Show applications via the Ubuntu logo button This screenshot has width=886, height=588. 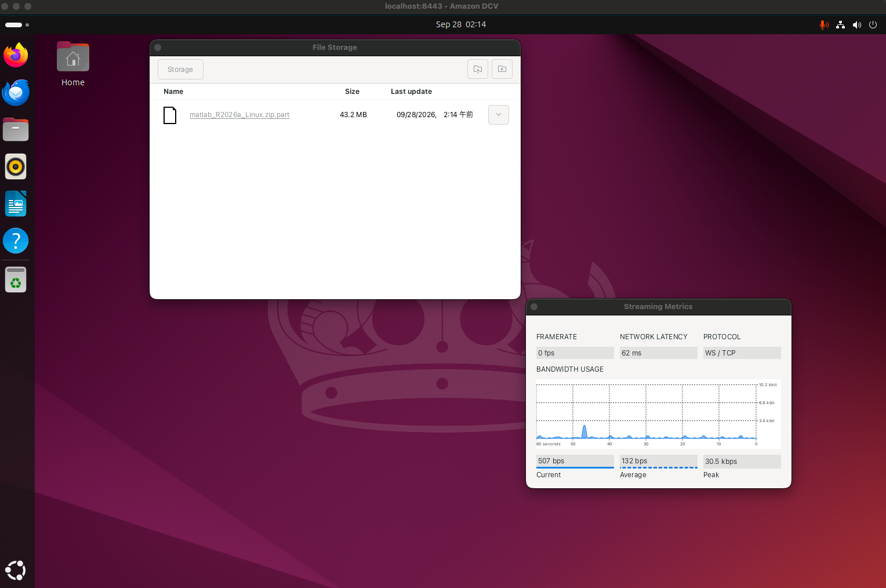(16, 571)
